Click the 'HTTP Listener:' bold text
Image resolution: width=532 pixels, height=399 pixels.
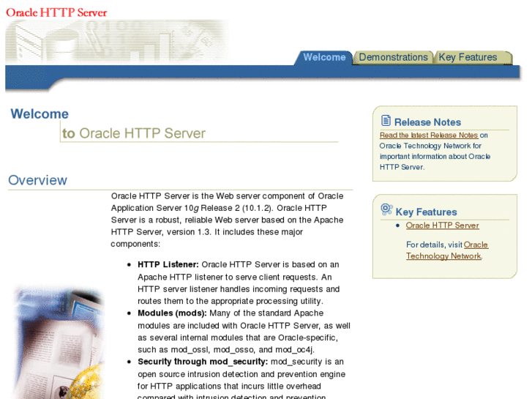[x=168, y=264]
